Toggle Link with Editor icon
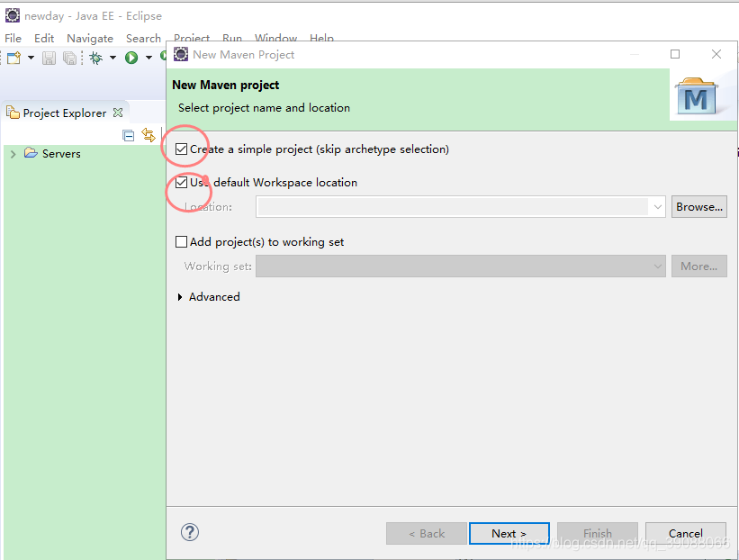 [x=149, y=135]
